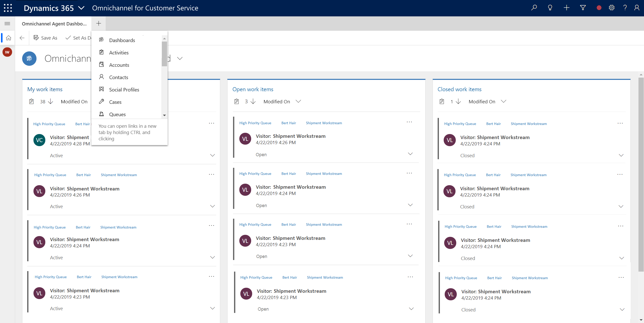Click the Save As button in toolbar
Screen dimensions: 644x323
pyautogui.click(x=46, y=38)
